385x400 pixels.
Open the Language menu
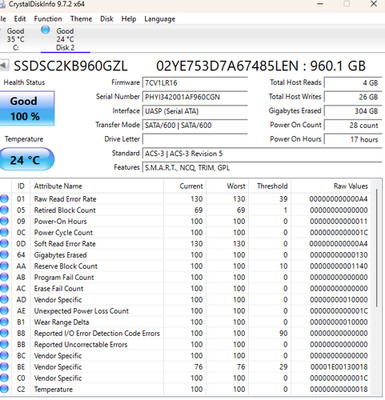160,19
